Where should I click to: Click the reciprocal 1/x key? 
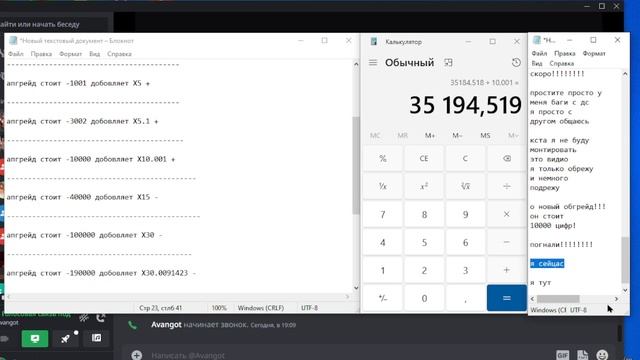[383, 186]
